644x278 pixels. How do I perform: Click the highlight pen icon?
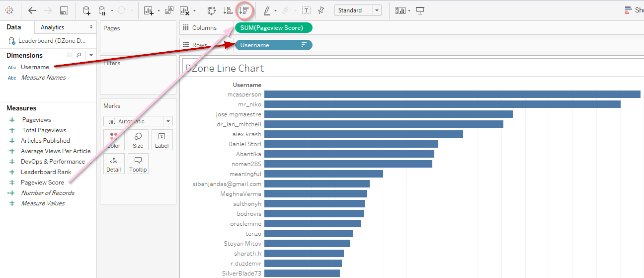tap(266, 10)
